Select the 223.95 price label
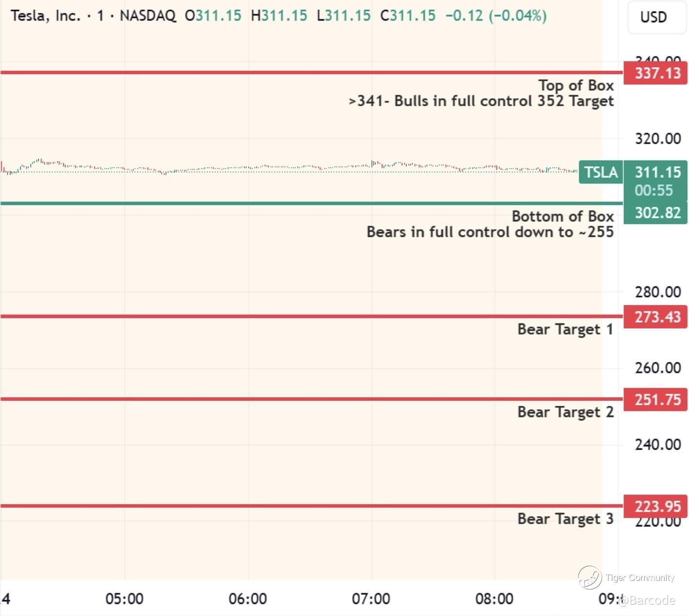Screen dimensions: 689x616 [655, 506]
